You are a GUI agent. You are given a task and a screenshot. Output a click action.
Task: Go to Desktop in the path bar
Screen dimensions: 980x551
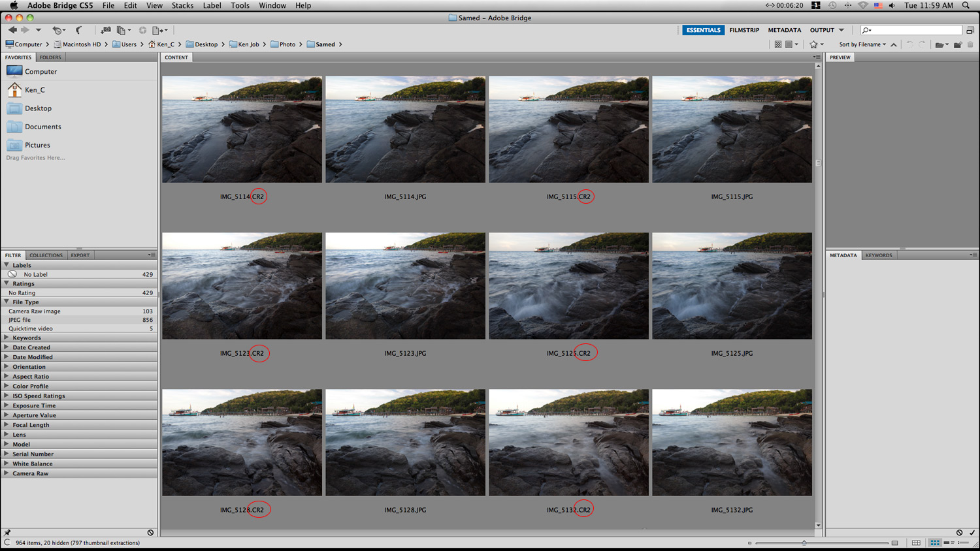[206, 44]
